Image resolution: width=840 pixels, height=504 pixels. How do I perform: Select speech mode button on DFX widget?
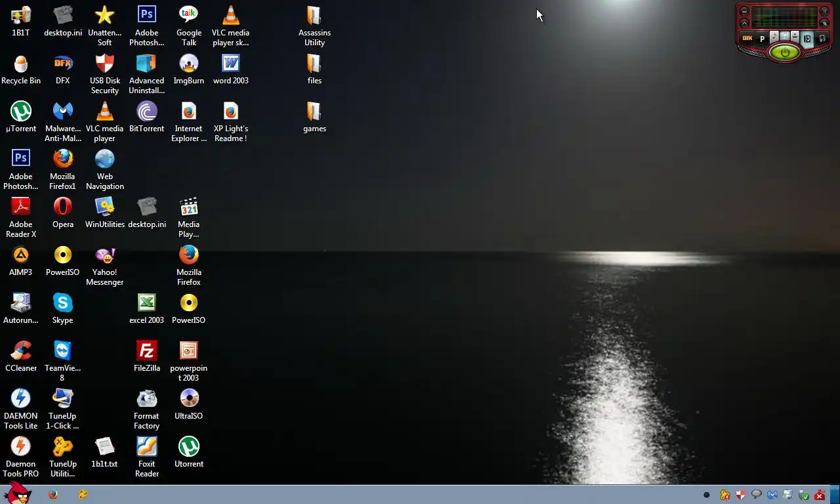point(795,37)
